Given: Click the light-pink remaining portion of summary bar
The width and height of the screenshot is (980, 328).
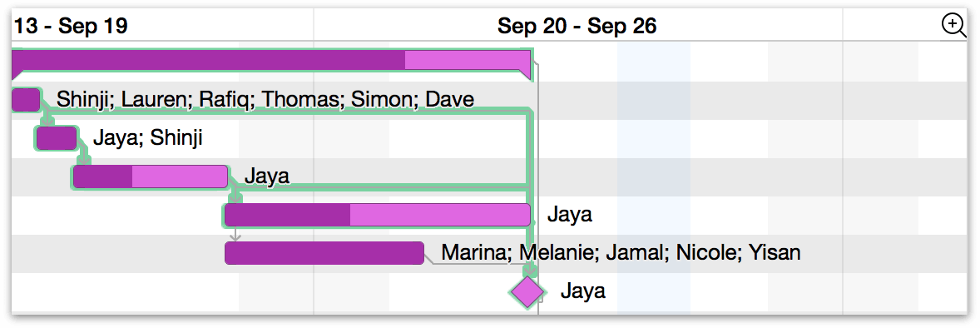Looking at the screenshot, I should click(x=468, y=60).
